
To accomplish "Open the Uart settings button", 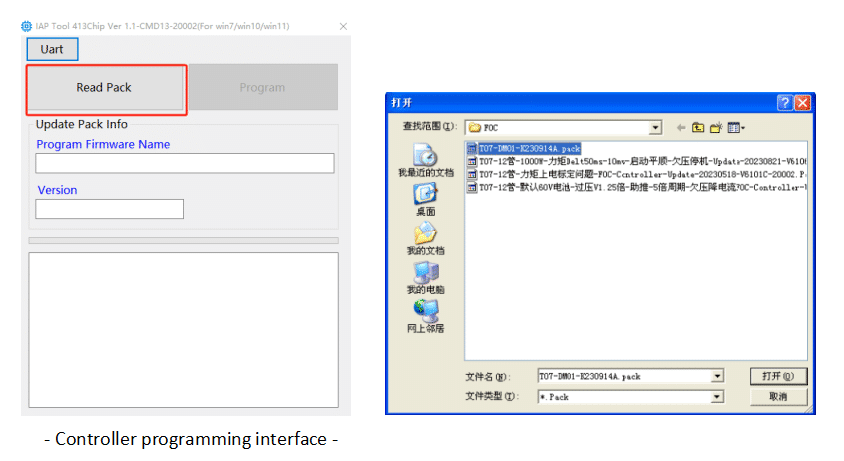I will [52, 49].
